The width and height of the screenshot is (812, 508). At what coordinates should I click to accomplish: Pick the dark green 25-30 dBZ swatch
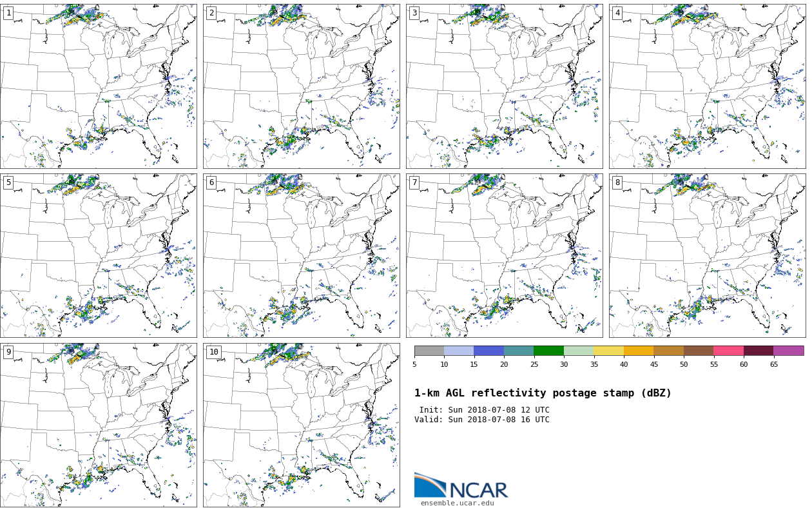(x=548, y=351)
